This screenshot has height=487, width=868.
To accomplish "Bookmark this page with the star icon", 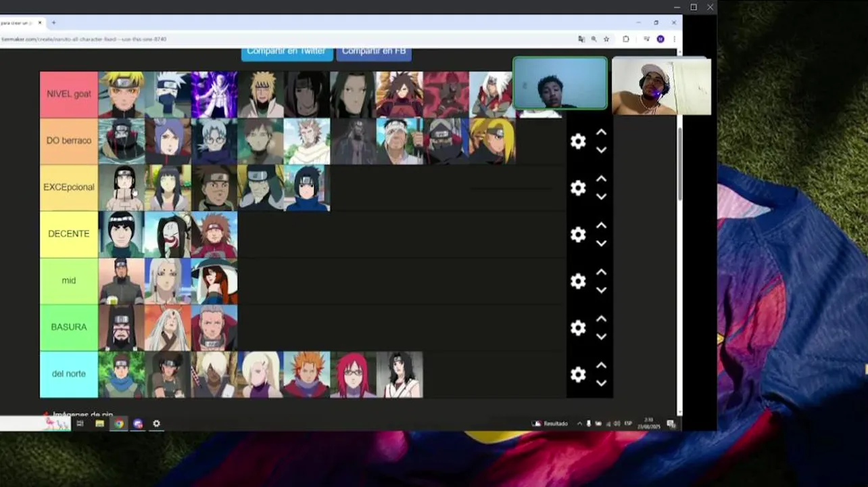I will 606,39.
